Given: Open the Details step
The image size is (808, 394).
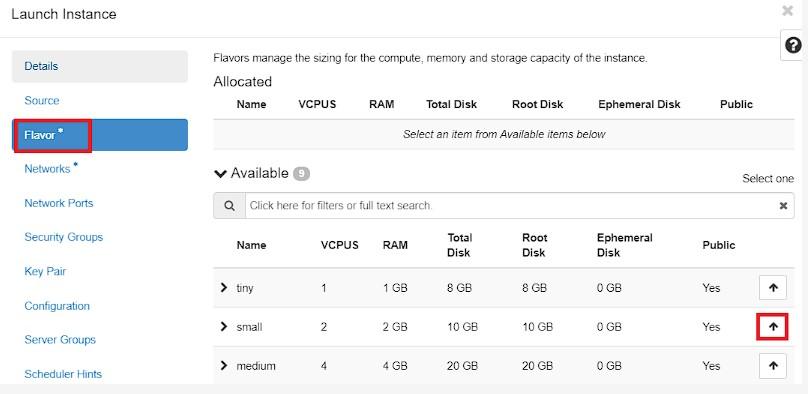Looking at the screenshot, I should [100, 66].
